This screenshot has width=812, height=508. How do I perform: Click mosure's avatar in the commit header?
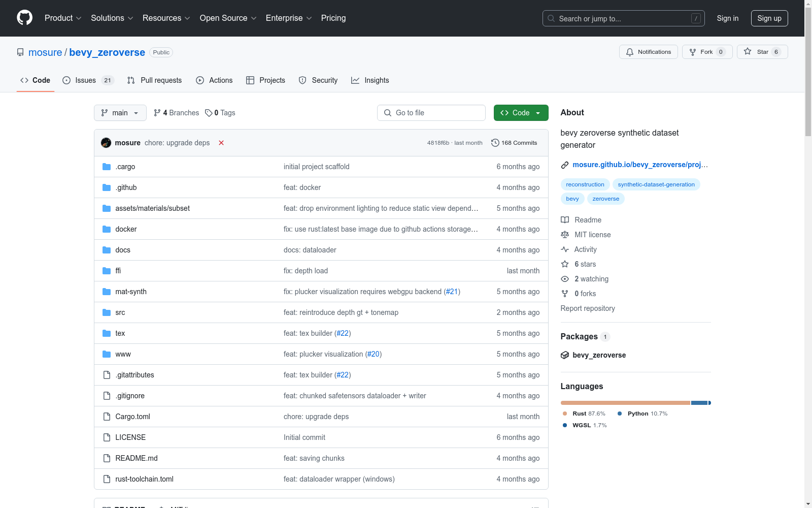click(x=106, y=143)
